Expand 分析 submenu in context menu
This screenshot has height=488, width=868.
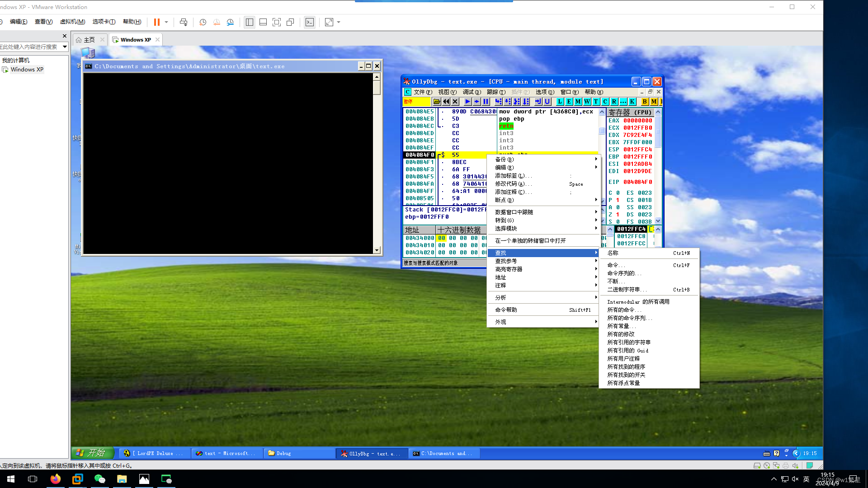pyautogui.click(x=544, y=297)
